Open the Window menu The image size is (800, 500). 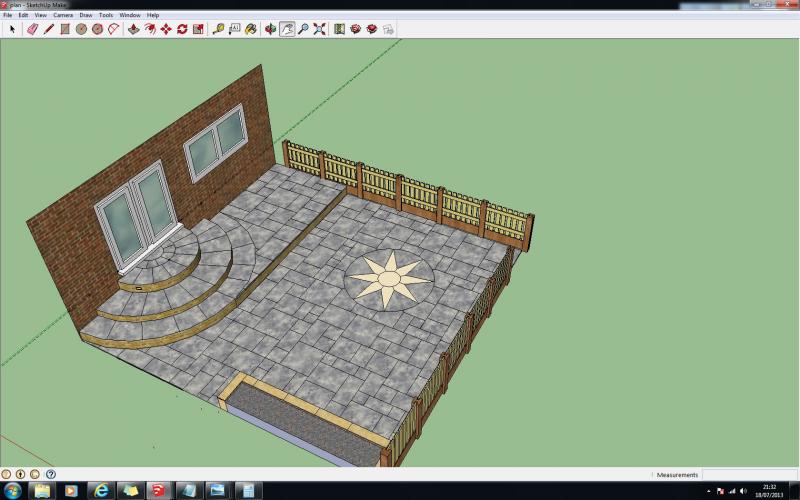130,15
